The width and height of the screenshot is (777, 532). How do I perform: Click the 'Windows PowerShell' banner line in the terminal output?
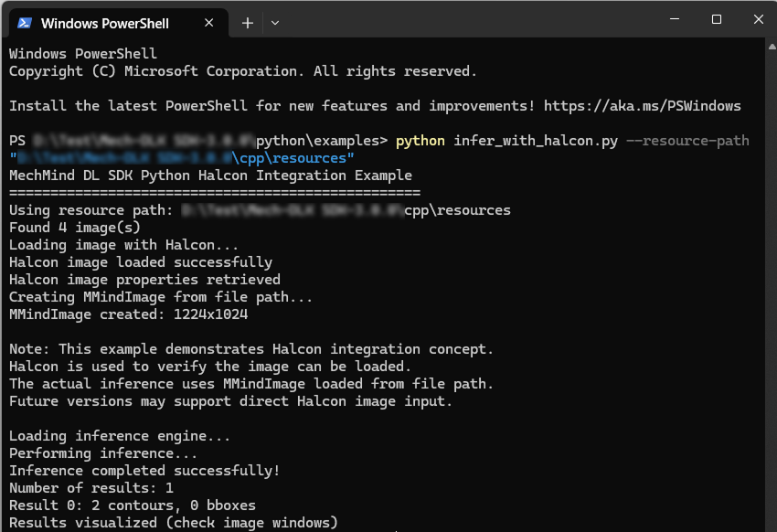tap(83, 54)
